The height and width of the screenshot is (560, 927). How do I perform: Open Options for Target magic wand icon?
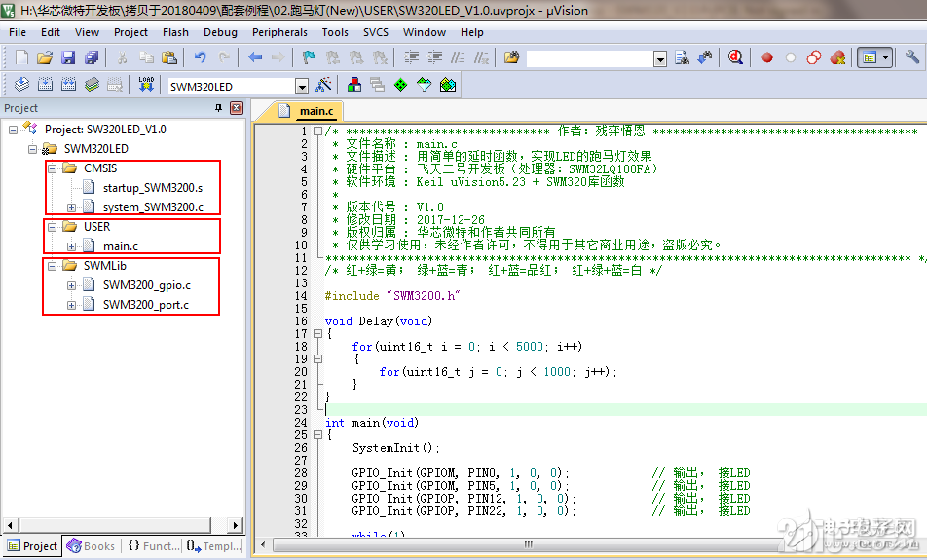(323, 85)
